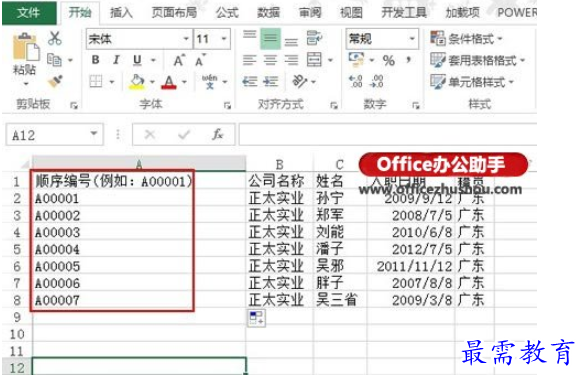Screen dimensions: 583x384
Task: Align text to top of cell
Action: [249, 35]
